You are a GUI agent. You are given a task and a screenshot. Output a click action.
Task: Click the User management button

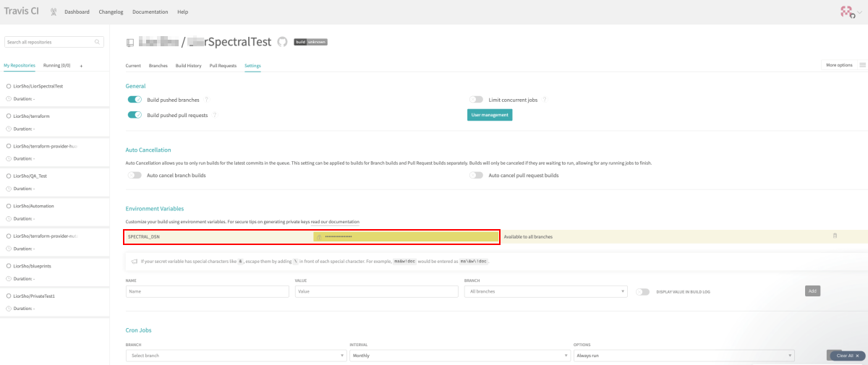490,114
